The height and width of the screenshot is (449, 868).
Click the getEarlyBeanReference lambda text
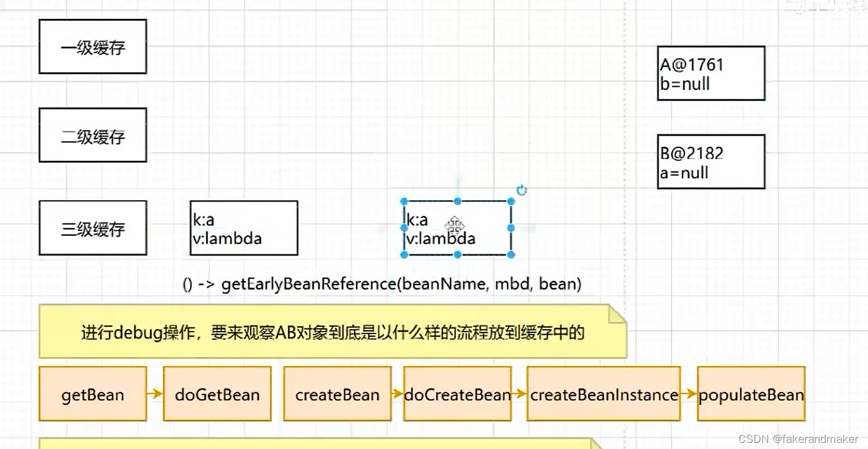point(382,284)
